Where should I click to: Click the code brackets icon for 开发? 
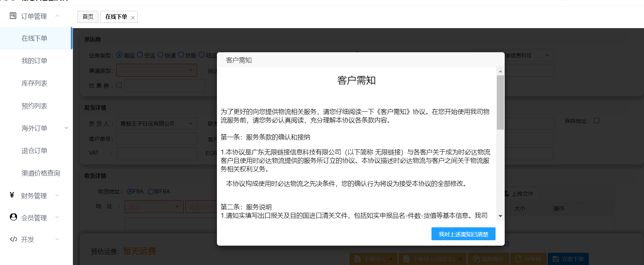[x=13, y=239]
